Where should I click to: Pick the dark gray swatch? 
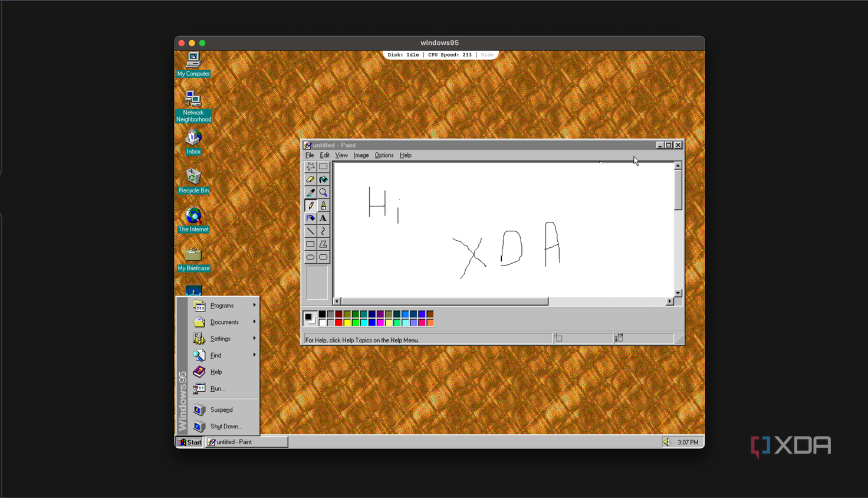pos(330,314)
